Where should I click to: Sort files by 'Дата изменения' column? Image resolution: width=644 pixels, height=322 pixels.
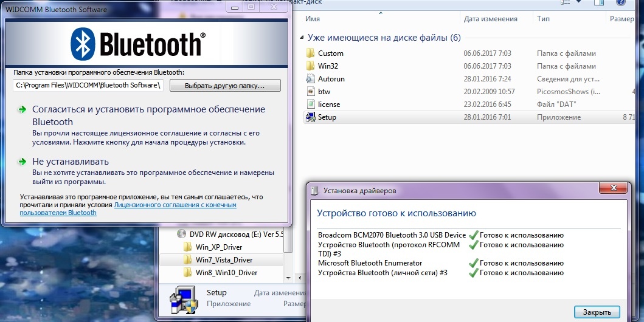point(490,19)
